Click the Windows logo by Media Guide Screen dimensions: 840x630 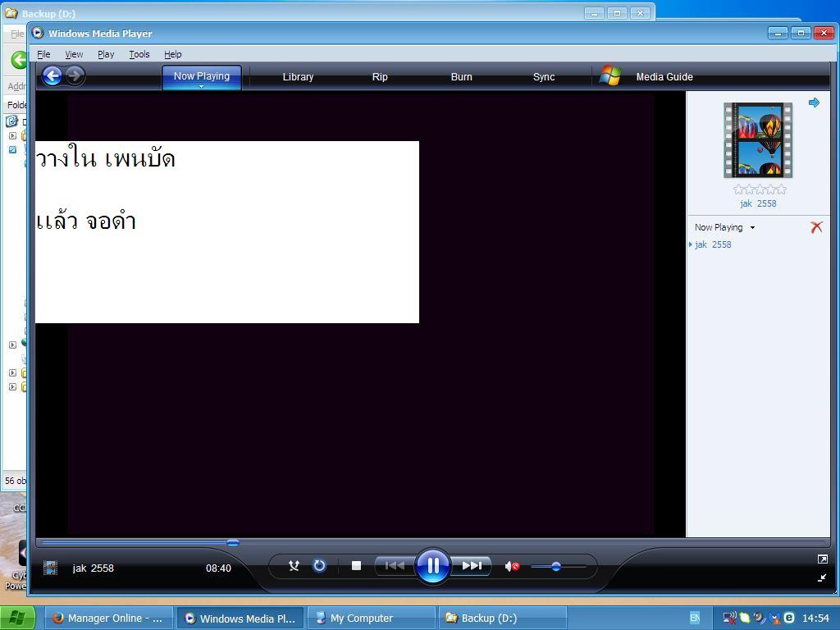[610, 75]
